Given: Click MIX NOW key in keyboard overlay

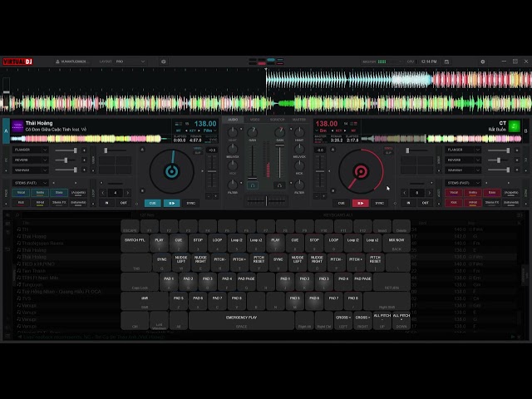Looking at the screenshot, I should 397,243.
